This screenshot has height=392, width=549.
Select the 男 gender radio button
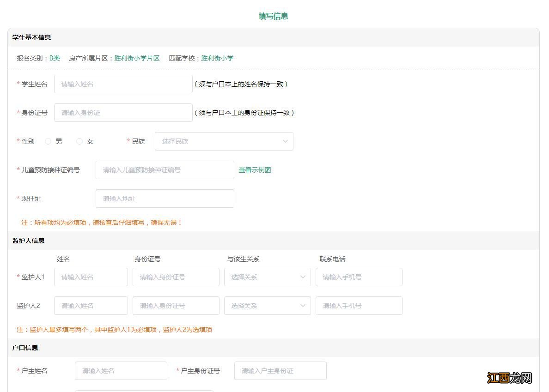click(48, 141)
